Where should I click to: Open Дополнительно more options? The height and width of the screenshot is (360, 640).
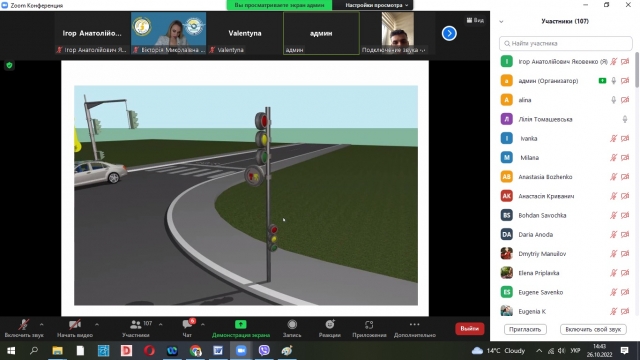415,329
